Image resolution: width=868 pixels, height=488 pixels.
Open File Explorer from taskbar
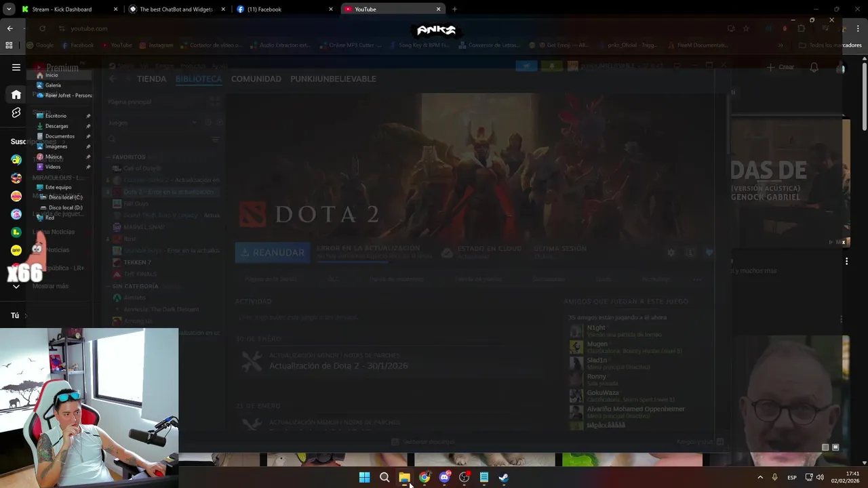click(x=404, y=477)
